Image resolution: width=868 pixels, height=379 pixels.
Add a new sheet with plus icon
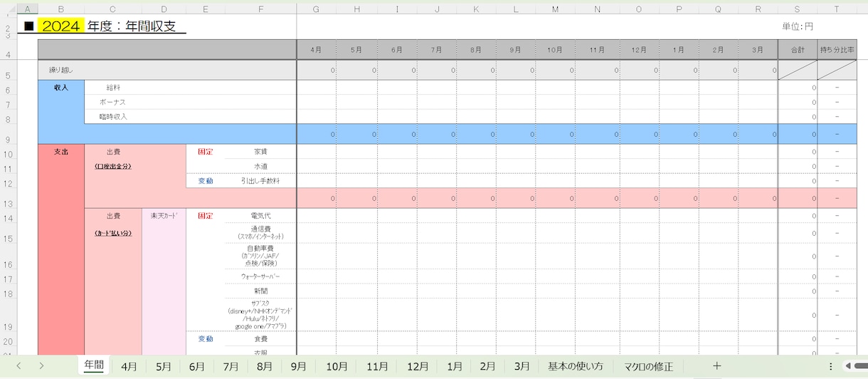point(716,365)
